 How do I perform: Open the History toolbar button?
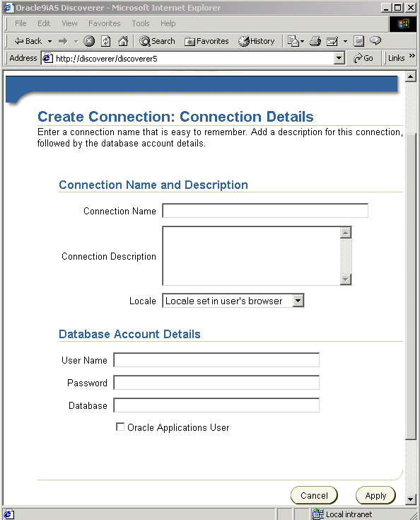[x=257, y=41]
